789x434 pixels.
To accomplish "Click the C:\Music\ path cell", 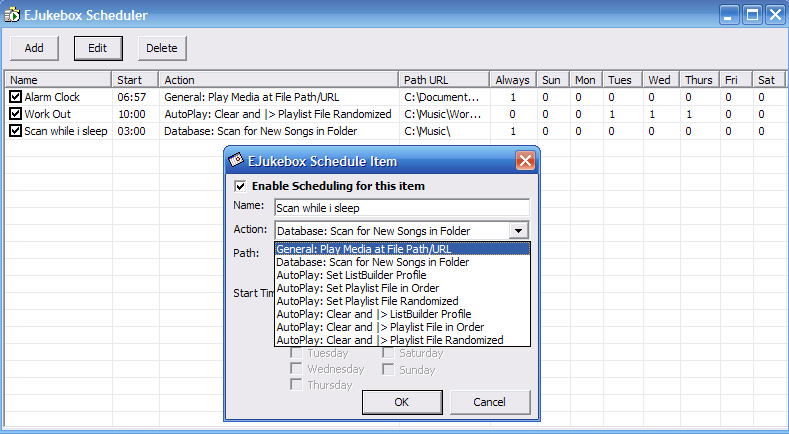I will (427, 131).
